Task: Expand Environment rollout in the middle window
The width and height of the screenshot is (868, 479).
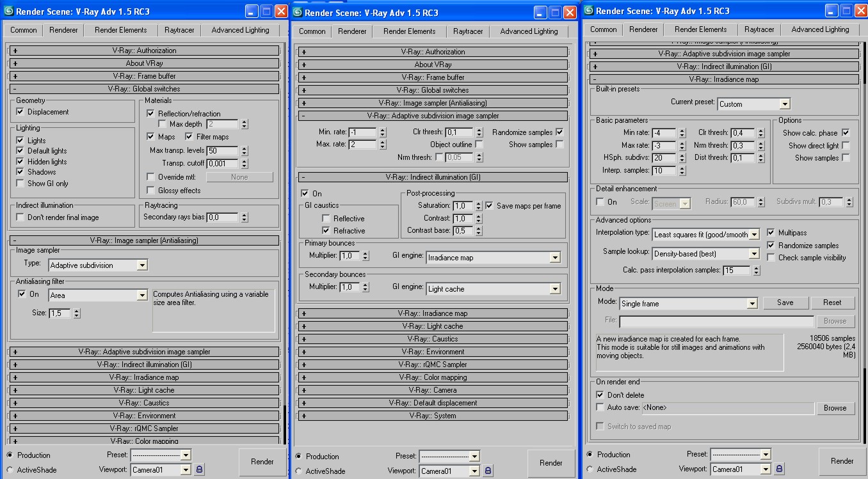Action: click(433, 352)
